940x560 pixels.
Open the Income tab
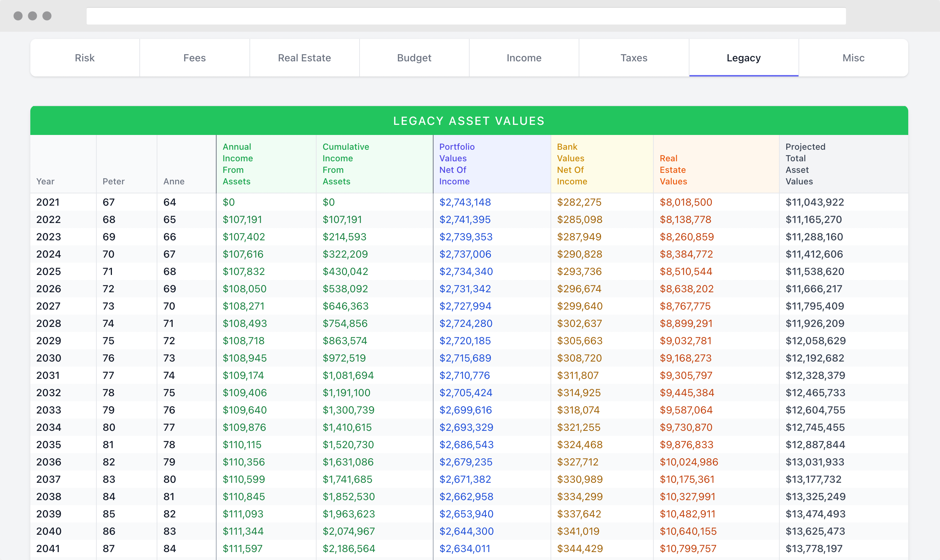click(x=524, y=58)
